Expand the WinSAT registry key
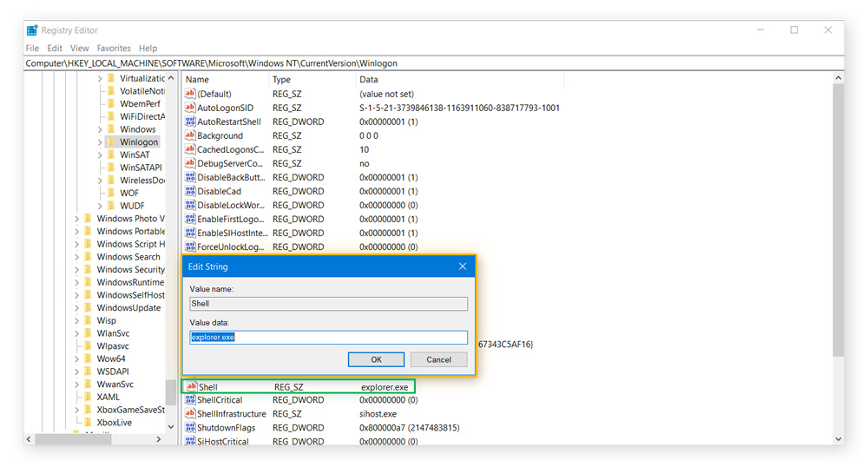This screenshot has width=868, height=467. pyautogui.click(x=100, y=155)
